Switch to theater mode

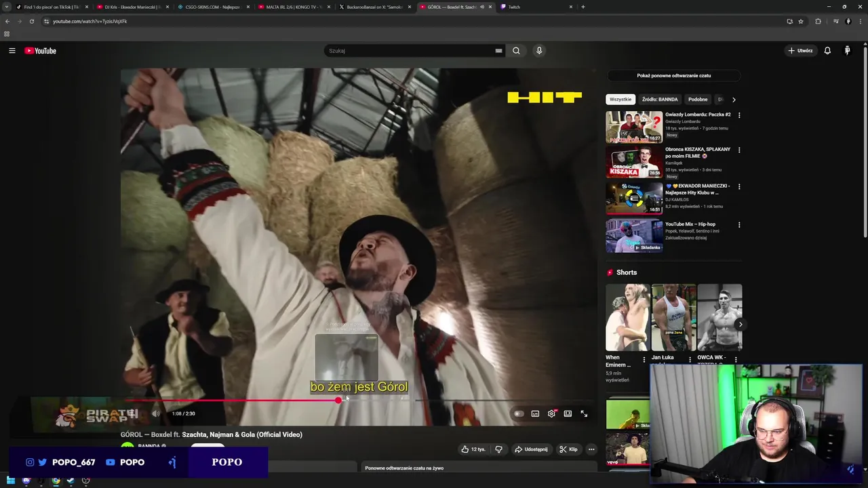click(568, 413)
